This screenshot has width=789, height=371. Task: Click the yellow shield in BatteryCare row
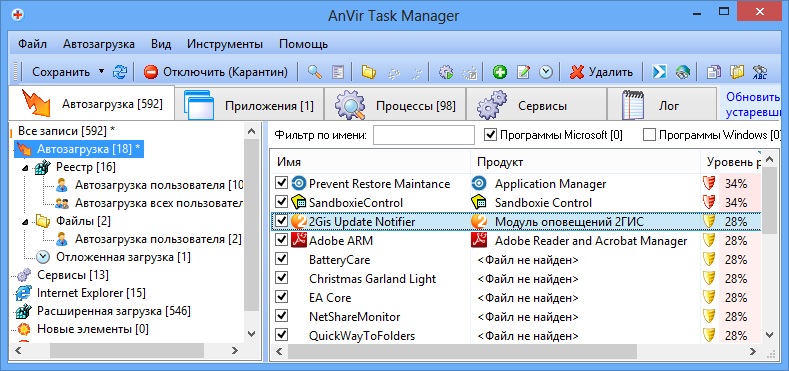click(x=709, y=260)
